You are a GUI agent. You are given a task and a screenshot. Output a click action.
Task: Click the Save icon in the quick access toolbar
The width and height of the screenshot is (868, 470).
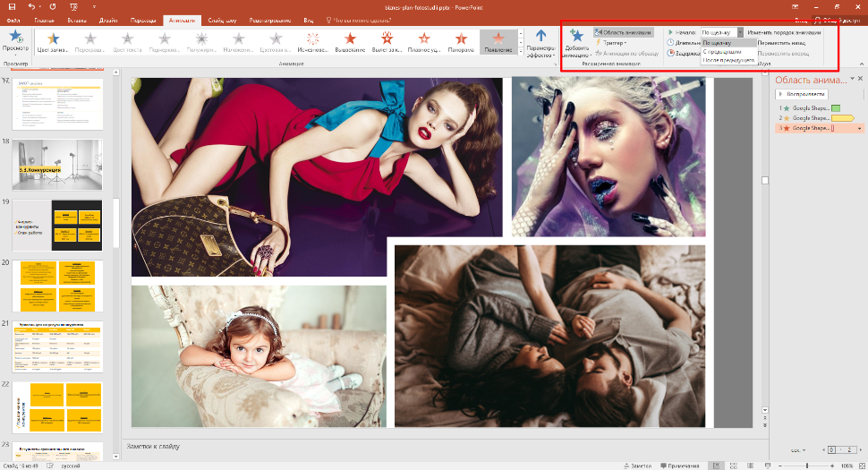(x=13, y=6)
